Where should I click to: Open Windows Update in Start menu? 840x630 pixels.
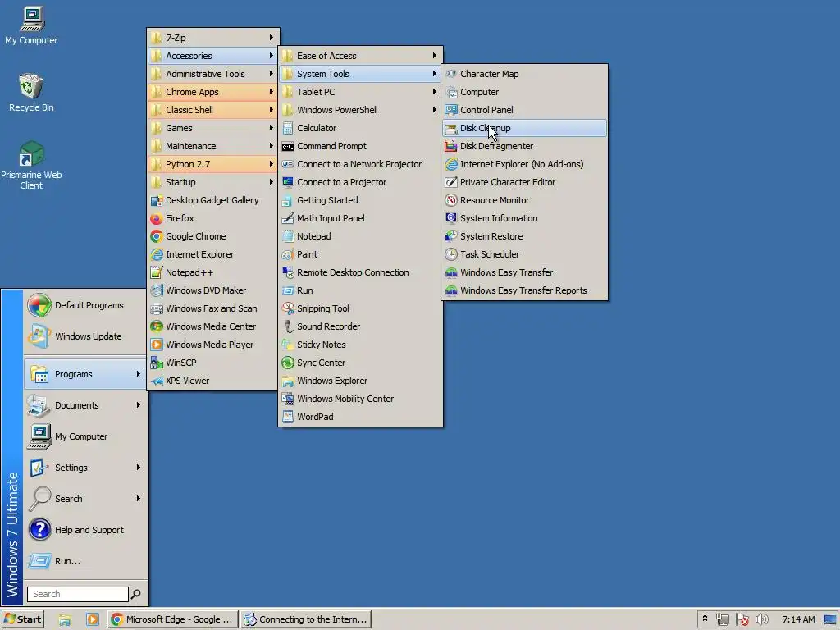85,336
